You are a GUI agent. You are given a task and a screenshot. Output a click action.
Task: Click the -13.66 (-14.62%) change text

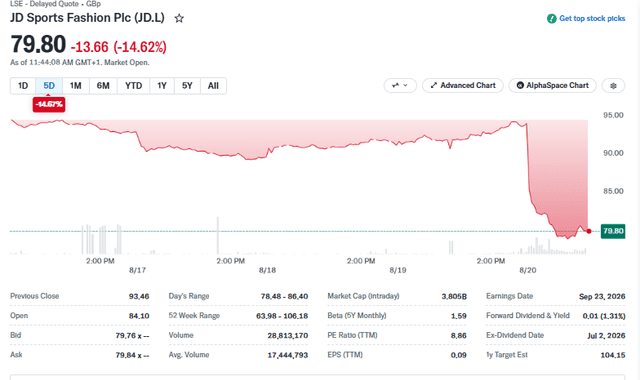coord(119,47)
